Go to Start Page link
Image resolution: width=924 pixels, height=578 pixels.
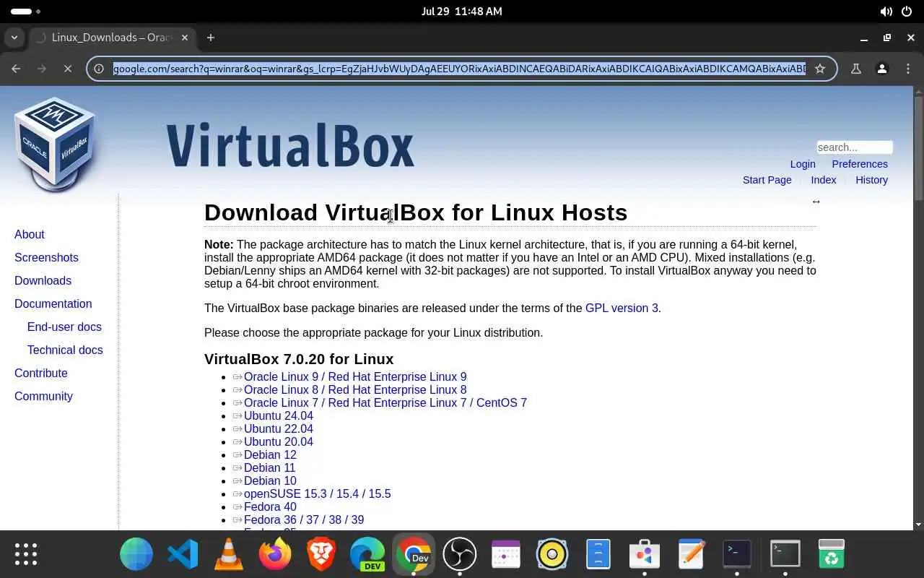(x=767, y=180)
